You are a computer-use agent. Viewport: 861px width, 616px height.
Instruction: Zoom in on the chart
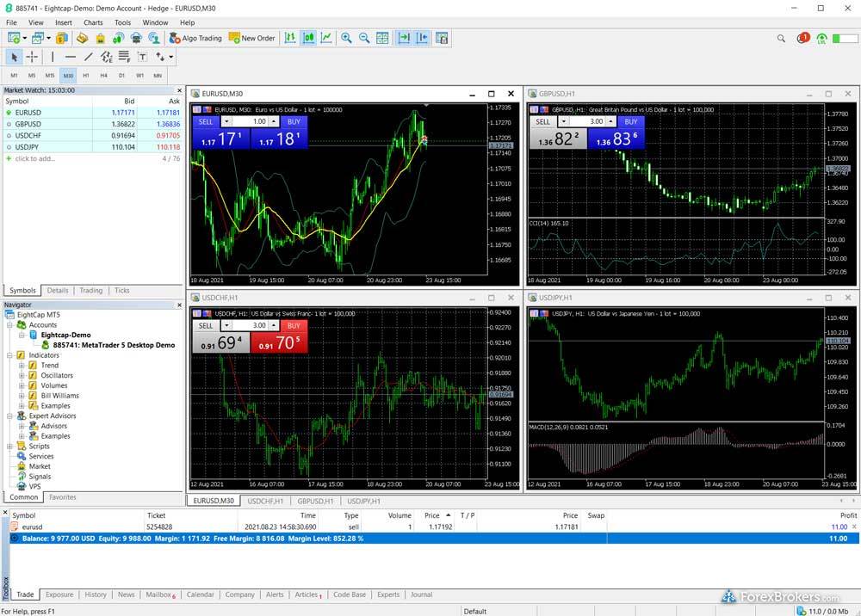(x=346, y=38)
